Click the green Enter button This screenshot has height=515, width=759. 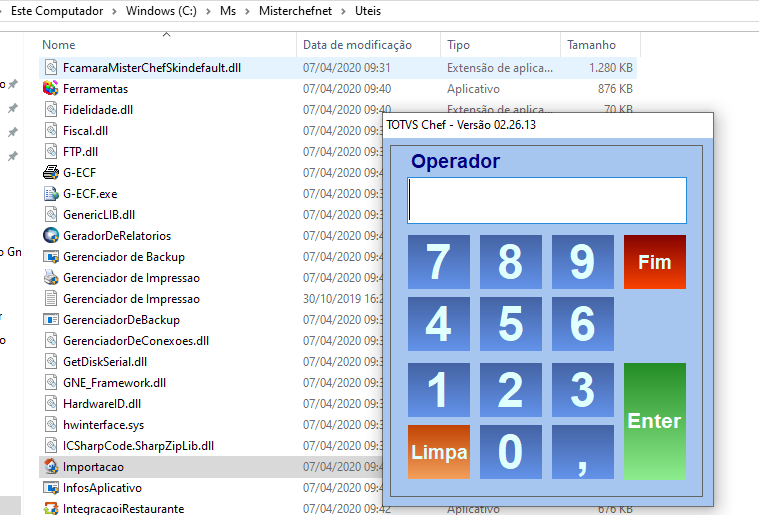[654, 421]
